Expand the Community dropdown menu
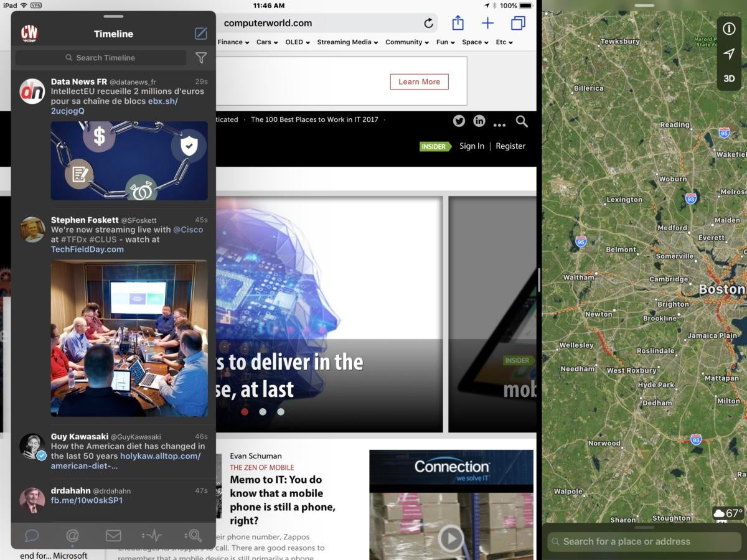 click(407, 42)
